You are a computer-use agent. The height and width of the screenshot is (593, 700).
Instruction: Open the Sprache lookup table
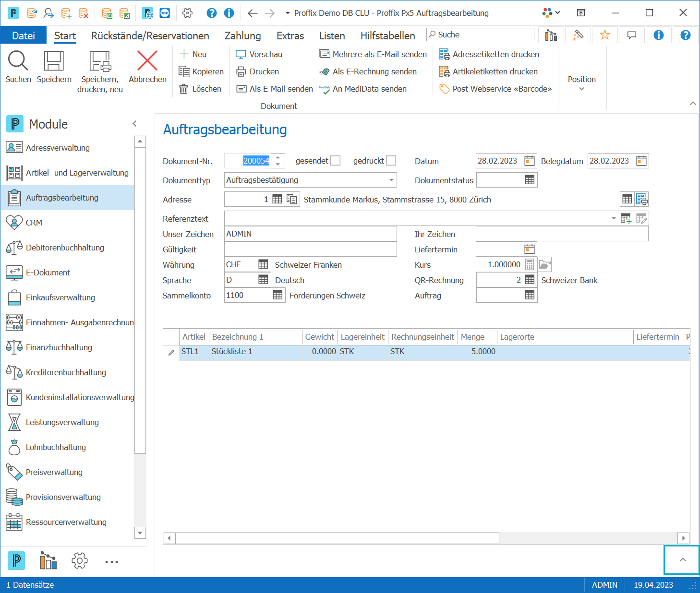(263, 280)
